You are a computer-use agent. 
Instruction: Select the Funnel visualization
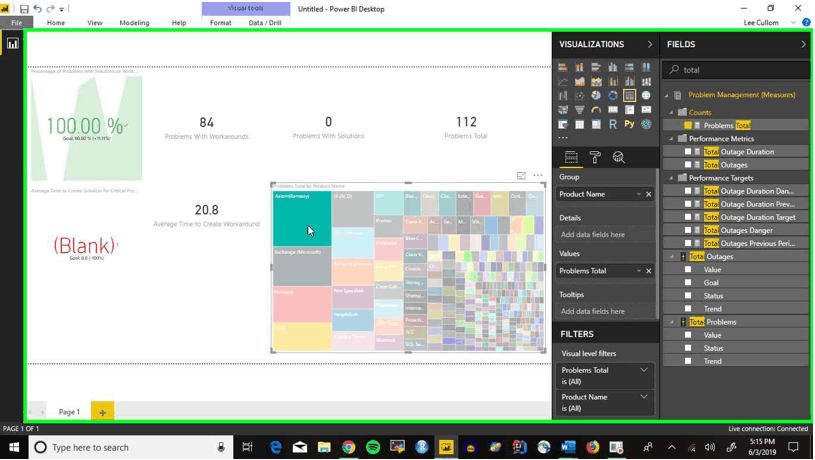click(x=580, y=110)
